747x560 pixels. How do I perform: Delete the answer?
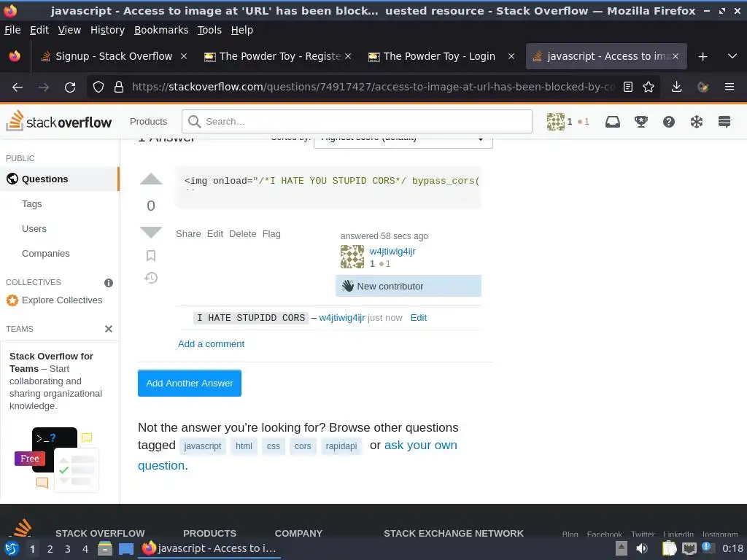[242, 234]
